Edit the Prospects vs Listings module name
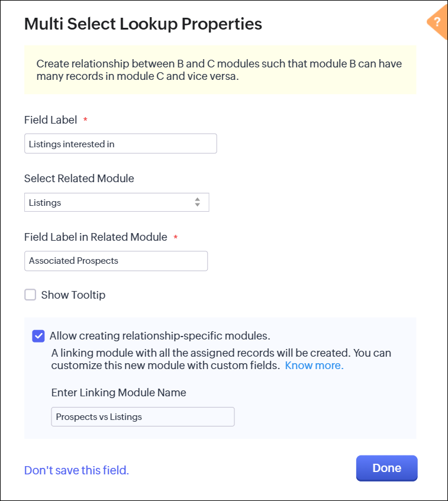Viewport: 448px width, 501px height. pyautogui.click(x=143, y=417)
